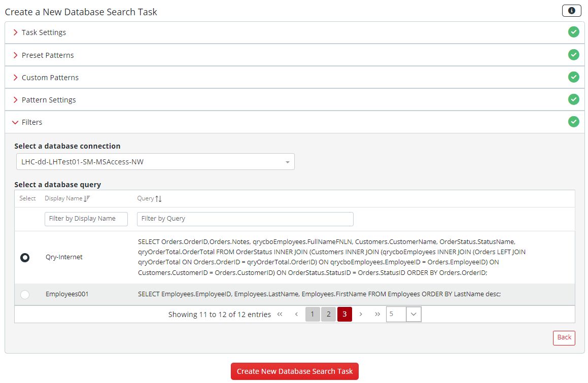
Task: Go to page 2
Action: point(329,315)
